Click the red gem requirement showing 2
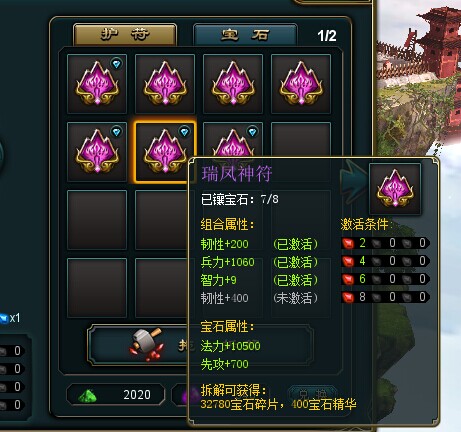 pyautogui.click(x=354, y=243)
